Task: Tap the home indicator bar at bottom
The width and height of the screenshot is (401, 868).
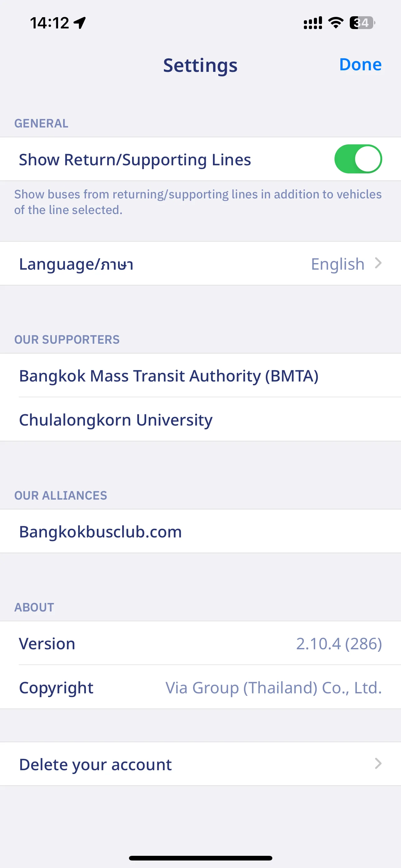Action: point(200,858)
